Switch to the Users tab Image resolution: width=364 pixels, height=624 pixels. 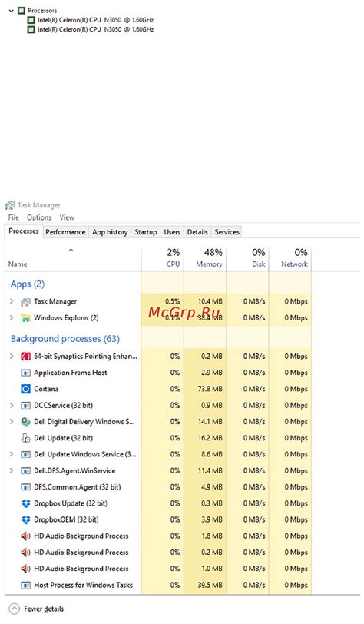(172, 232)
